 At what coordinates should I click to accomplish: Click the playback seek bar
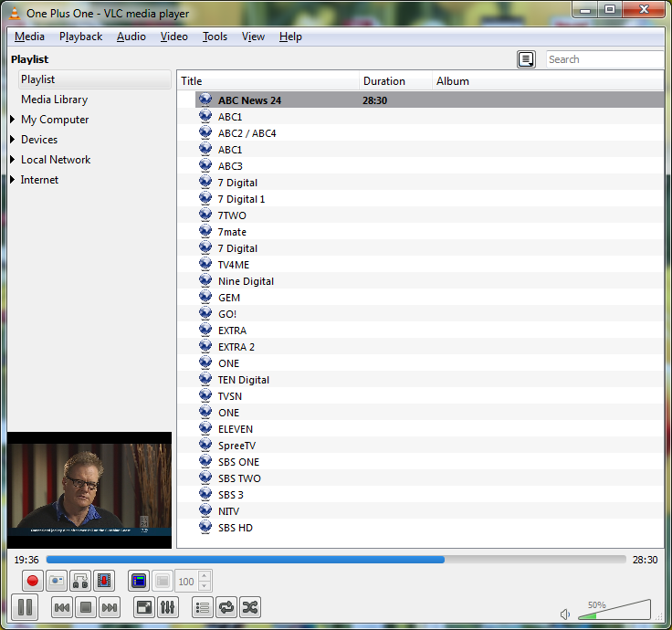[336, 560]
